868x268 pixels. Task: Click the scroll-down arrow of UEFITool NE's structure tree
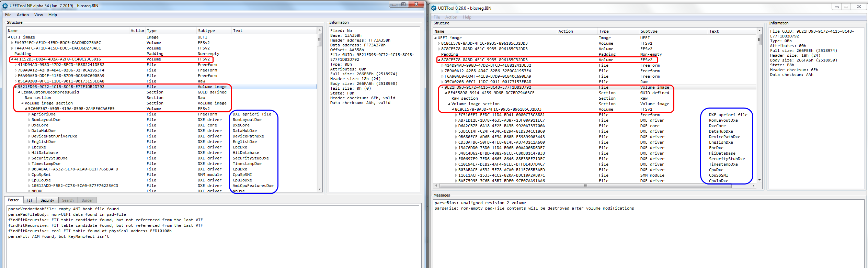click(320, 189)
